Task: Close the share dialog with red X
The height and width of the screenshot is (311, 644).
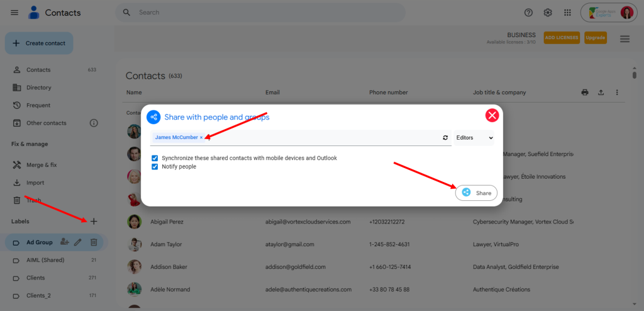Action: (492, 115)
